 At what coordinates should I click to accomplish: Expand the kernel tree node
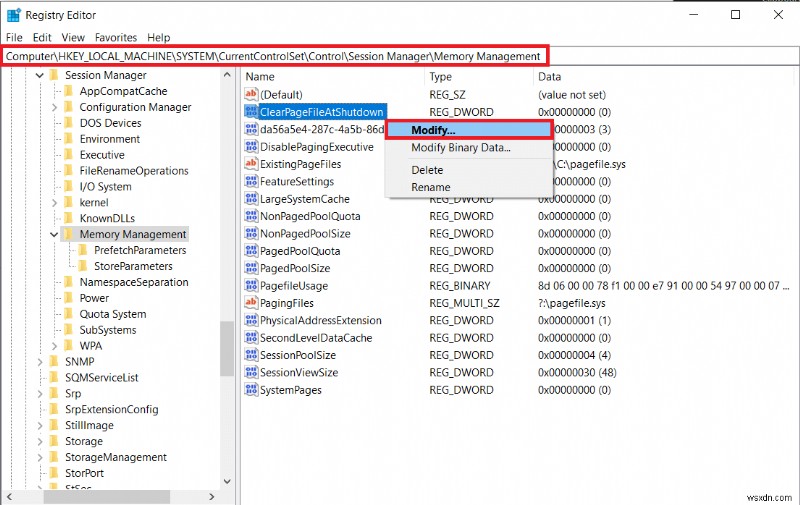(54, 203)
